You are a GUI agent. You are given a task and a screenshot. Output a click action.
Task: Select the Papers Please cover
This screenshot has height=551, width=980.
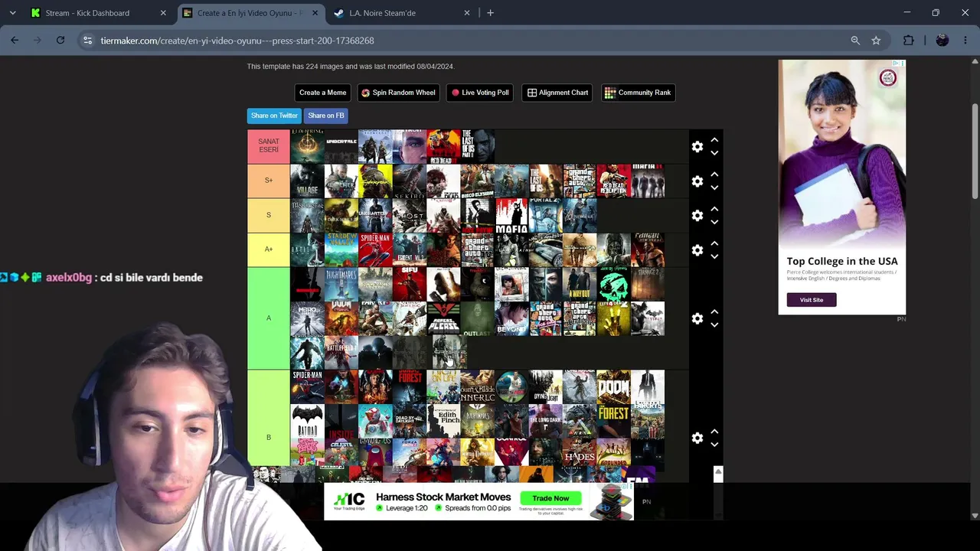(443, 318)
